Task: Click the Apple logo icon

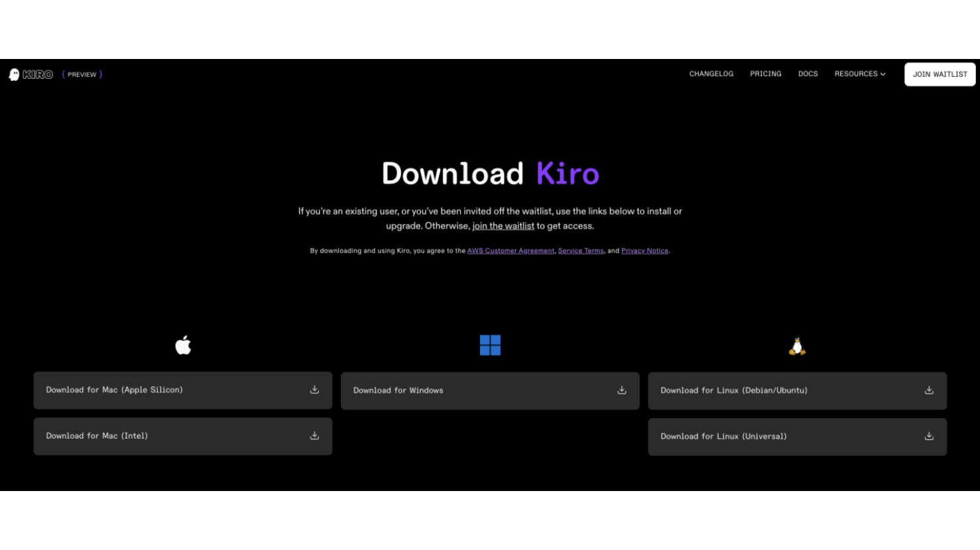Action: (183, 345)
